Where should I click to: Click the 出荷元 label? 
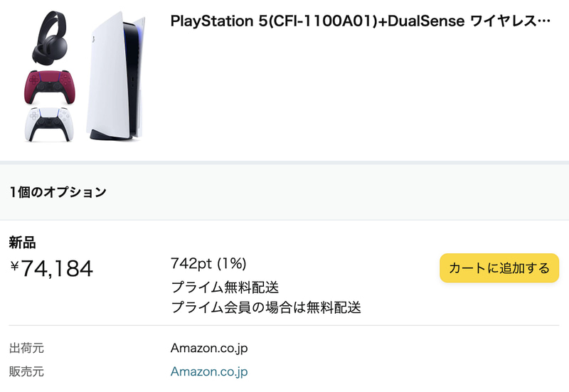tap(26, 349)
